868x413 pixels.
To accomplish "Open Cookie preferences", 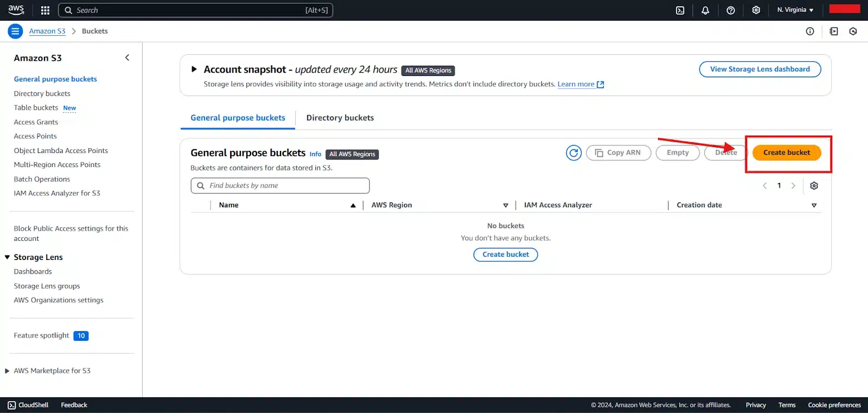I will tap(834, 405).
